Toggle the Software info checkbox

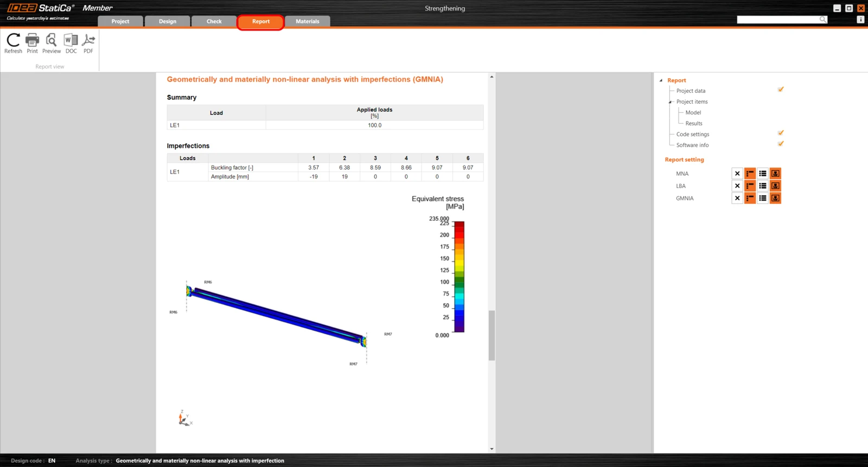(781, 144)
